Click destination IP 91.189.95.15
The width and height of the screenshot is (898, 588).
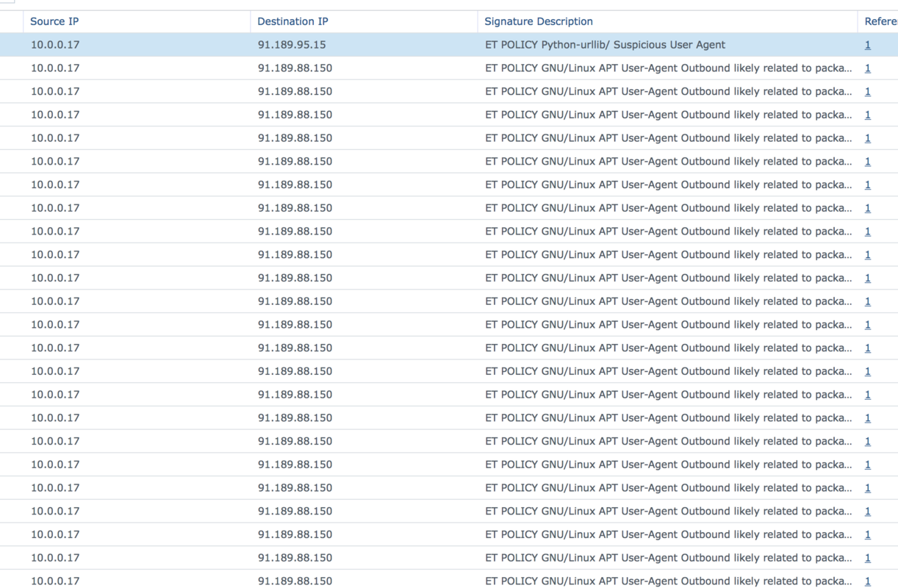pos(292,45)
